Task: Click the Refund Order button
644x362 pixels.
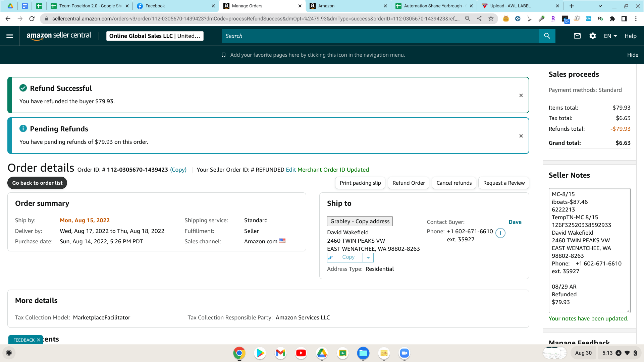Action: (409, 183)
